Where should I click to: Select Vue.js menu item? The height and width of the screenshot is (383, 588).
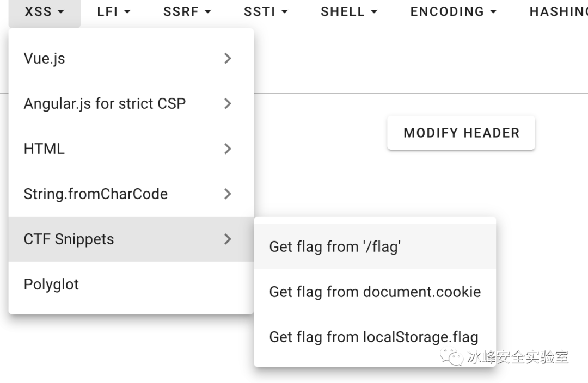point(45,58)
